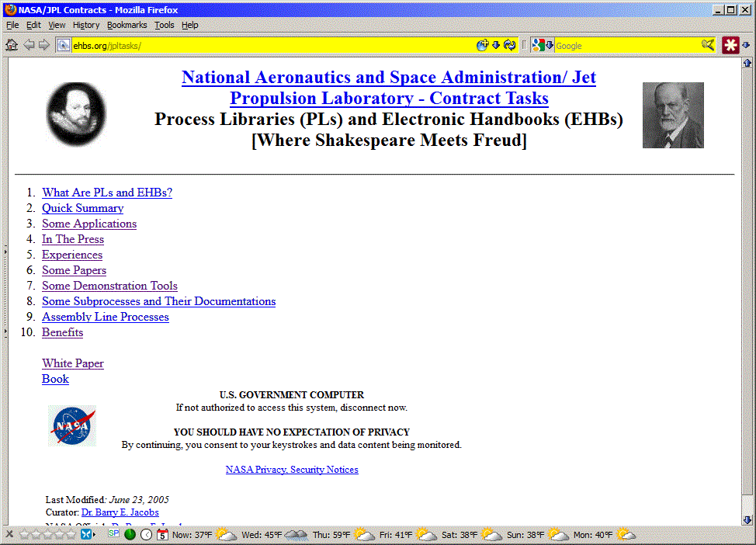Click the Thu 59°F weather icon

364,534
